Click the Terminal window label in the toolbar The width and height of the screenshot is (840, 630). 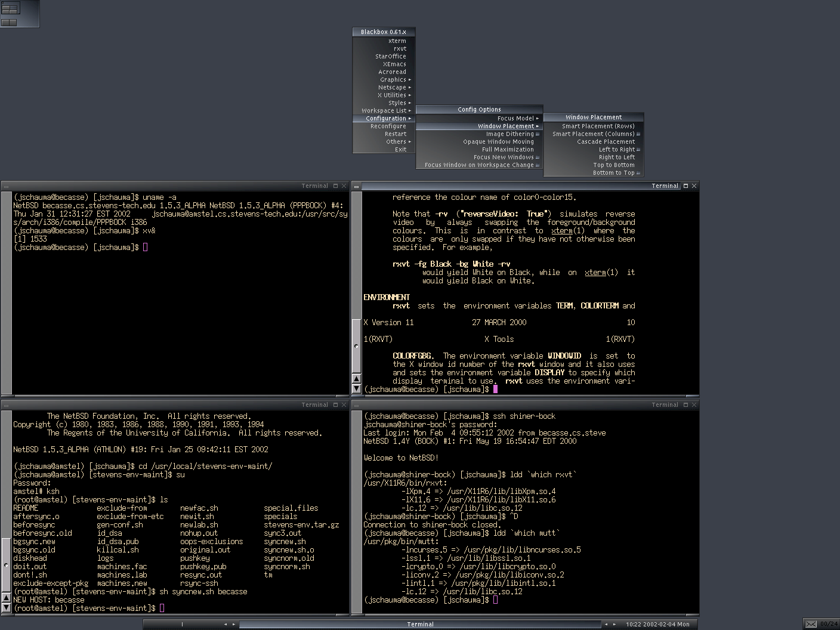click(421, 624)
